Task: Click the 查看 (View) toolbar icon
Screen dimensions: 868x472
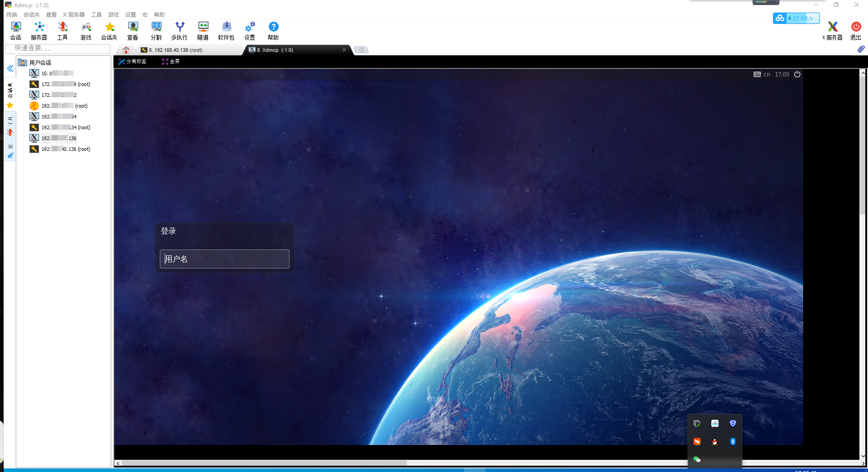Action: point(133,31)
